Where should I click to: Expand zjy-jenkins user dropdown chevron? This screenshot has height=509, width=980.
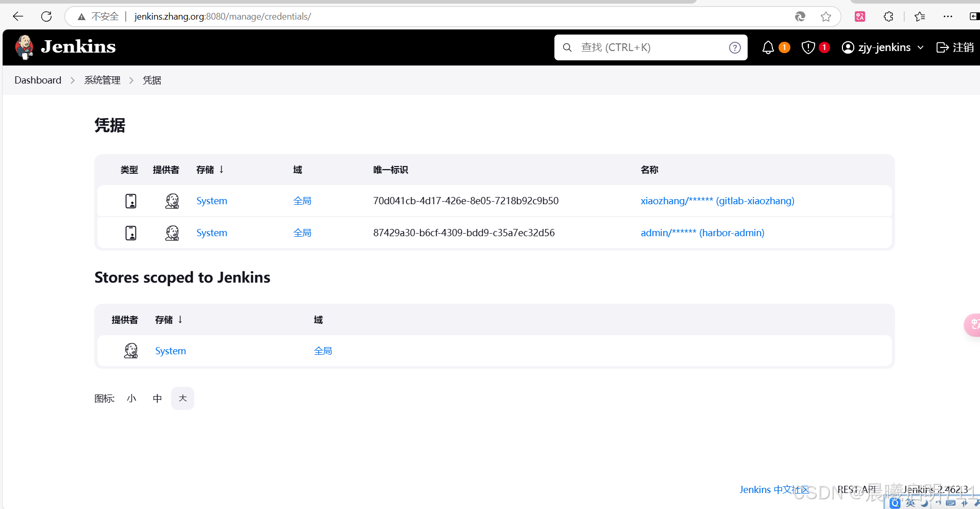pos(920,47)
